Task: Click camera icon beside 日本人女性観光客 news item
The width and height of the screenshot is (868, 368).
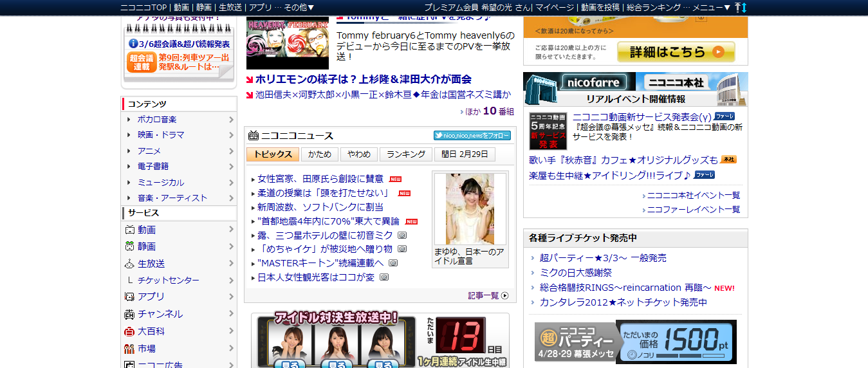Action: click(x=384, y=277)
